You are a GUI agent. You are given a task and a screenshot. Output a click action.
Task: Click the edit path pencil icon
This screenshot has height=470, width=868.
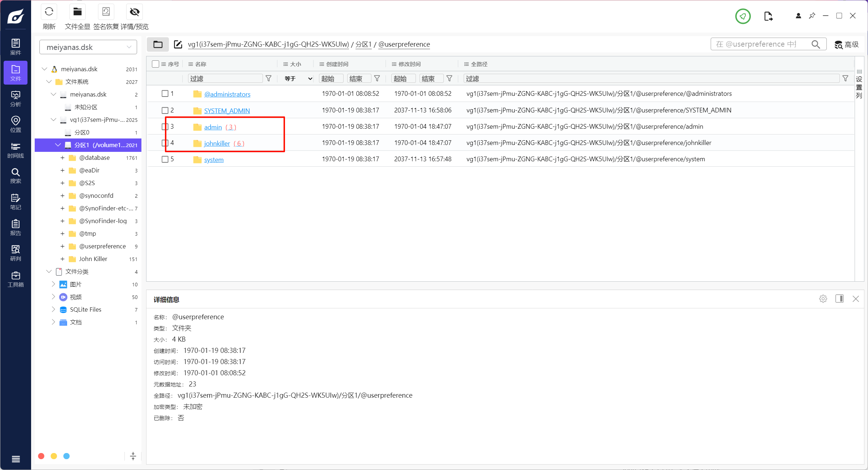click(178, 44)
